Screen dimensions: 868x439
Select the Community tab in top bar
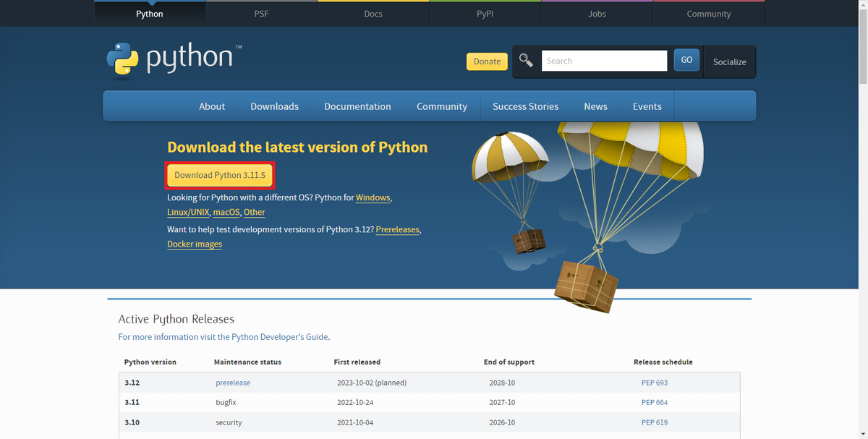pyautogui.click(x=709, y=14)
